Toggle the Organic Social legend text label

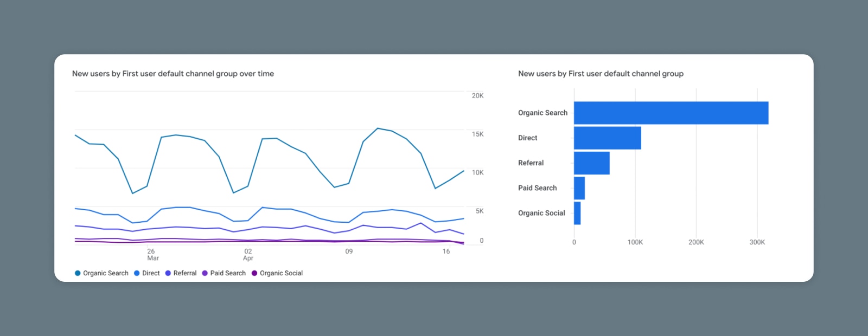tap(281, 273)
